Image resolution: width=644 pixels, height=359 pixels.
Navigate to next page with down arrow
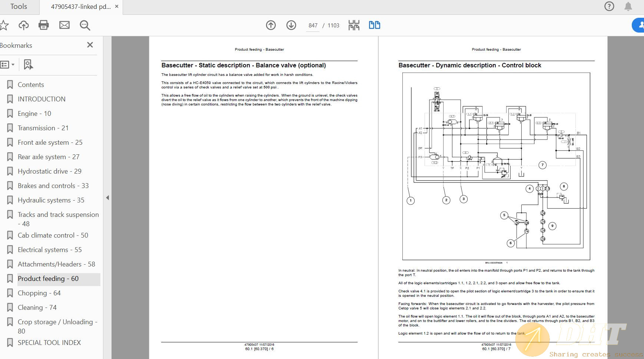(x=292, y=25)
